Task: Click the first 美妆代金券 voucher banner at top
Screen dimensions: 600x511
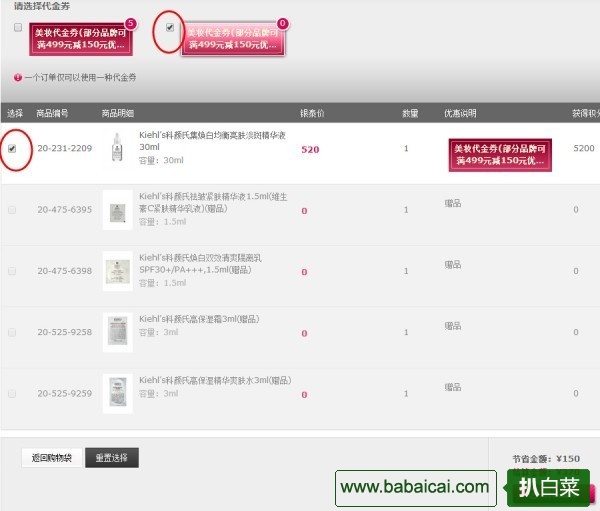Action: pos(82,39)
